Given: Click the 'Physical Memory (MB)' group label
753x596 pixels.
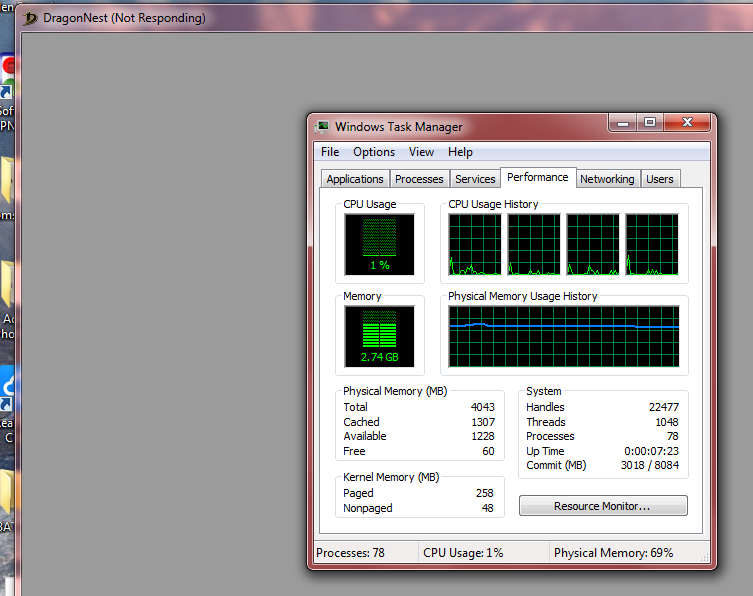Looking at the screenshot, I should [x=395, y=391].
